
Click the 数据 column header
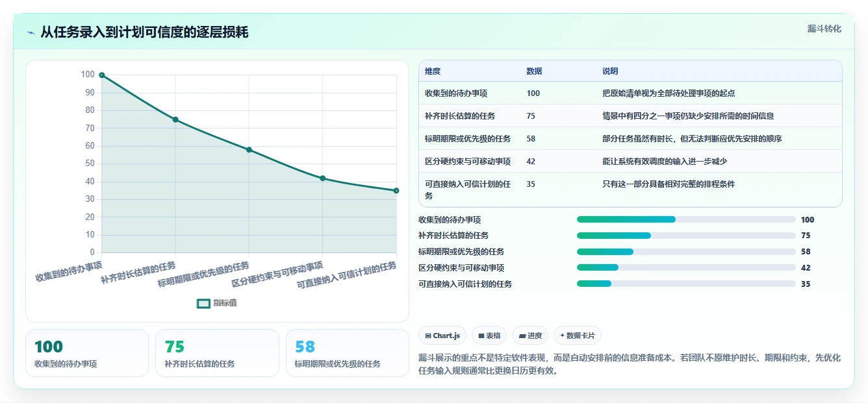coord(534,71)
